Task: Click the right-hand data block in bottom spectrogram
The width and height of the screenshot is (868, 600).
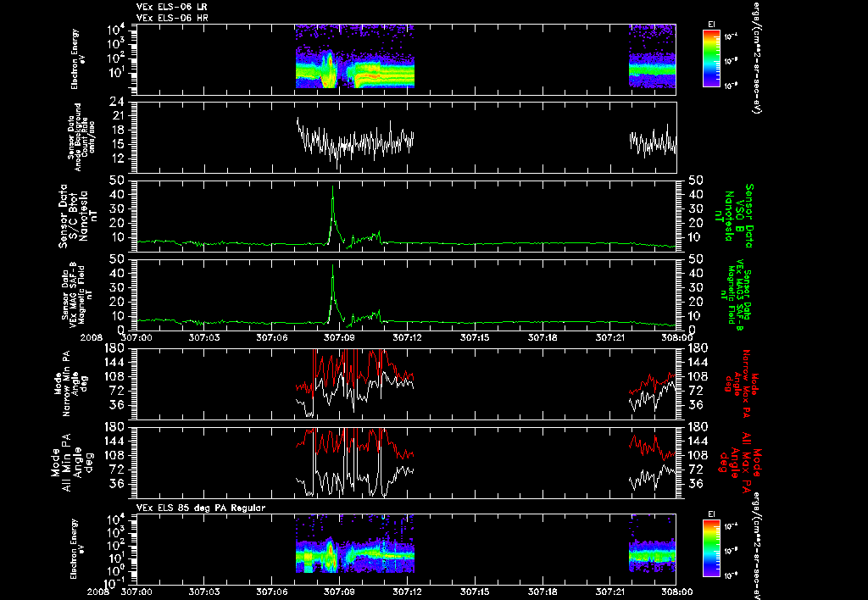Action: coord(652,543)
